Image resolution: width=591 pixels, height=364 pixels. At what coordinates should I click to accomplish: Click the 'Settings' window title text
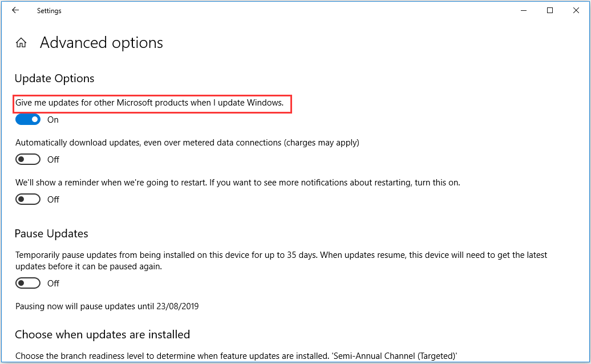[x=49, y=11]
